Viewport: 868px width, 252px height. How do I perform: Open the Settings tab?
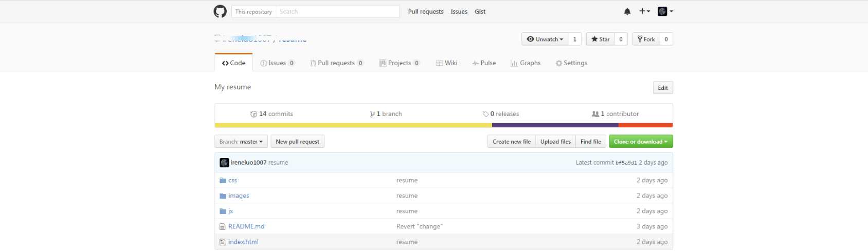pos(571,63)
